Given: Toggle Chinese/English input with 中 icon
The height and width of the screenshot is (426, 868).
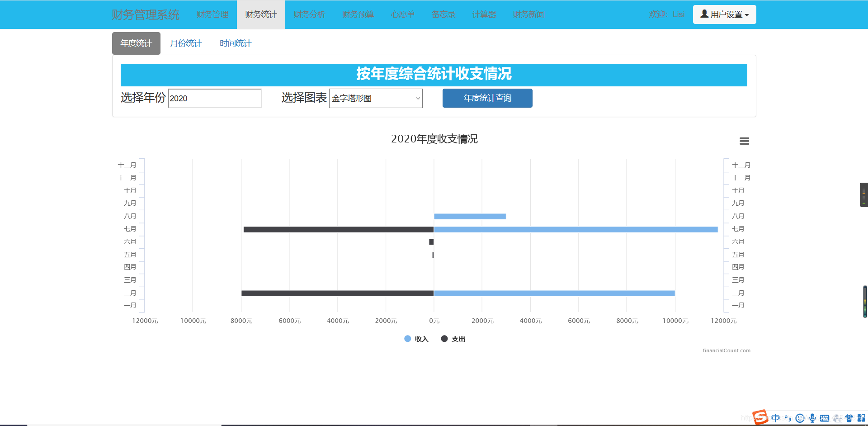Looking at the screenshot, I should click(x=776, y=418).
